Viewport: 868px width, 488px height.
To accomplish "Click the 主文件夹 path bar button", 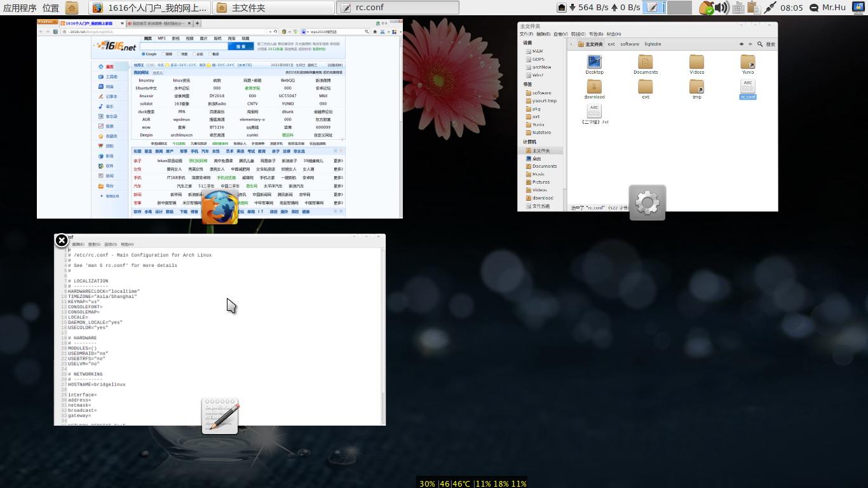I will tap(590, 44).
